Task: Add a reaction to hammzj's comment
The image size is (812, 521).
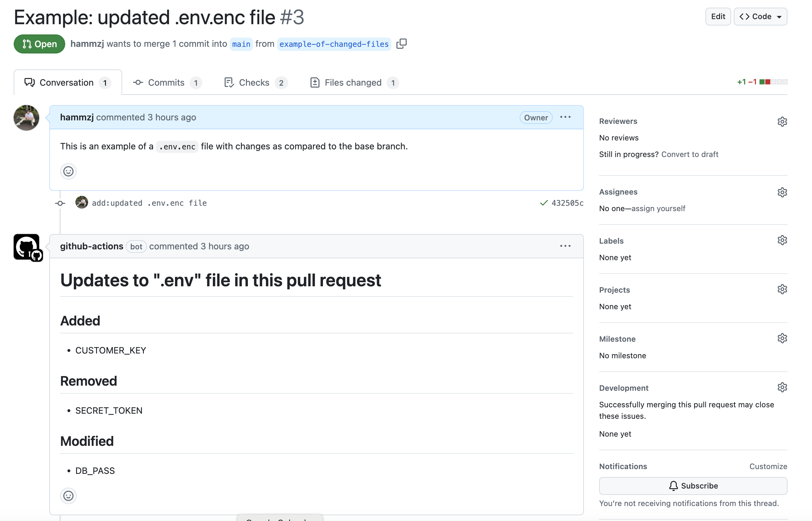Action: click(x=68, y=171)
